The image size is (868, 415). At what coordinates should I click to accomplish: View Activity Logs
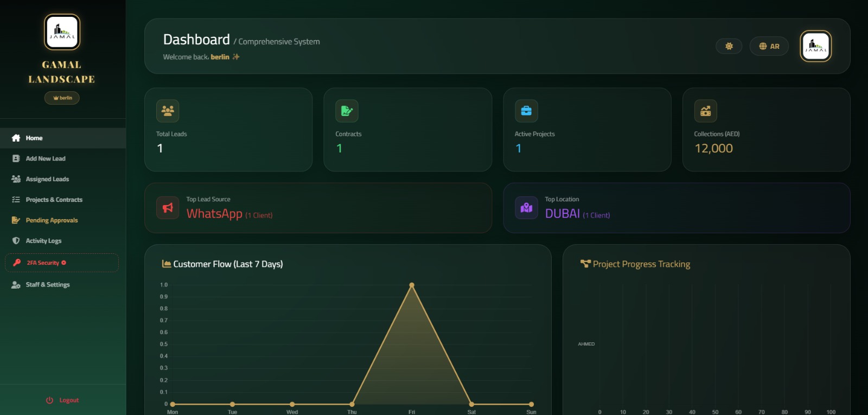(63, 241)
